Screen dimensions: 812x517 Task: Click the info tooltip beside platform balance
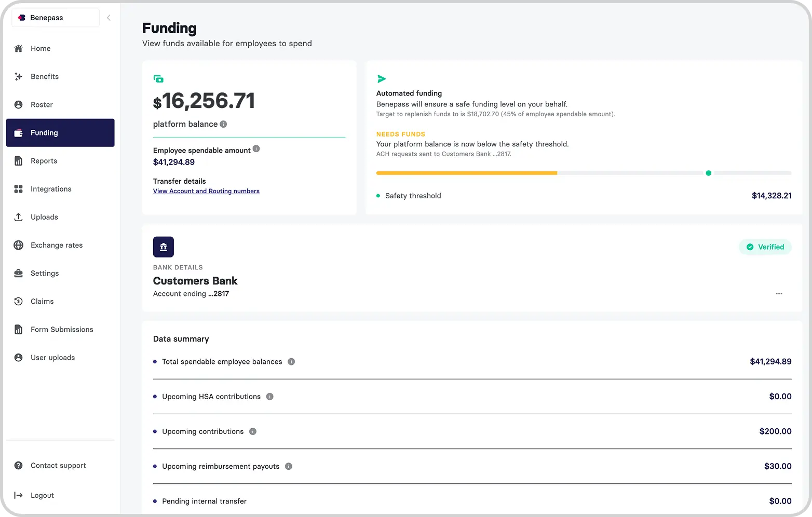coord(223,124)
